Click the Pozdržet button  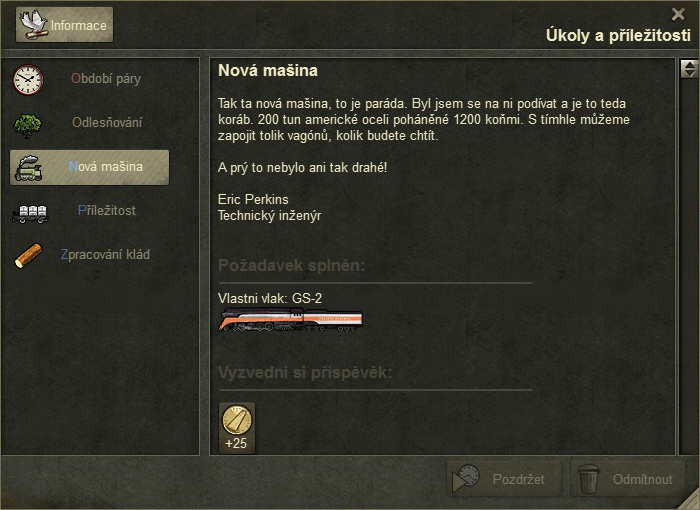pyautogui.click(x=504, y=479)
